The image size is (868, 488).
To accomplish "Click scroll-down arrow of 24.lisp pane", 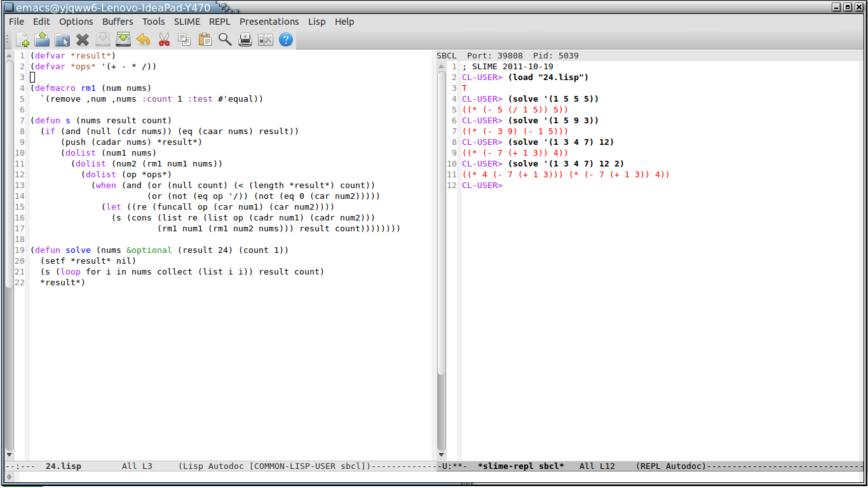I will tap(10, 455).
